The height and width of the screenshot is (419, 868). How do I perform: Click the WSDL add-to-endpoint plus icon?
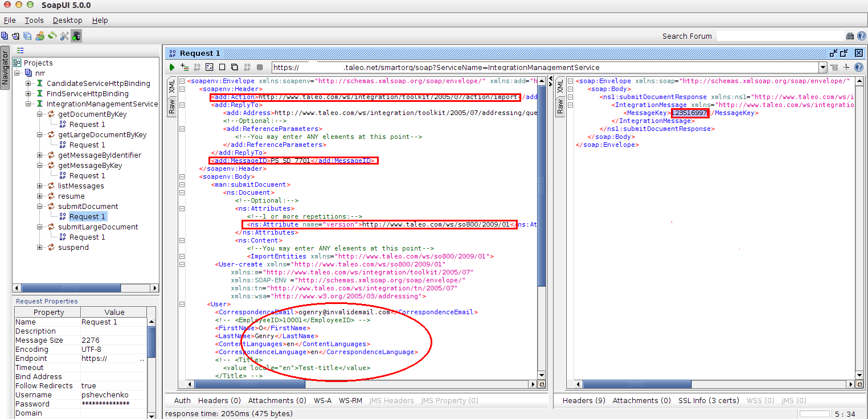pyautogui.click(x=846, y=67)
